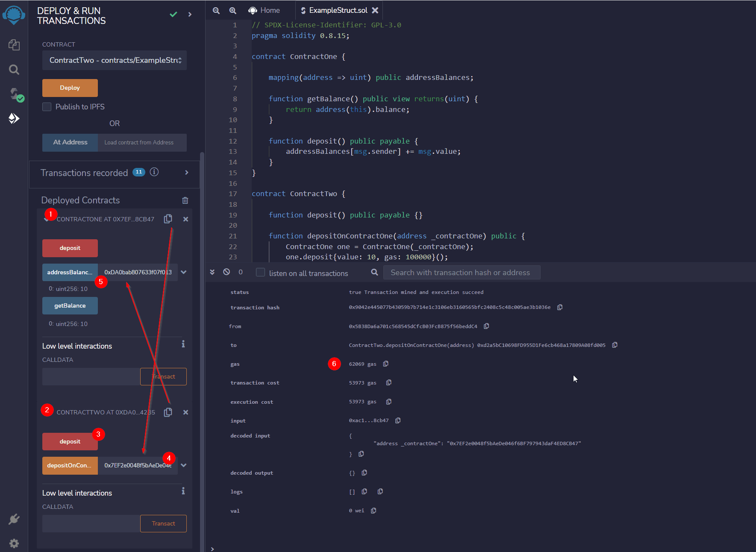
Task: Open the Settings gear icon
Action: pos(14,543)
